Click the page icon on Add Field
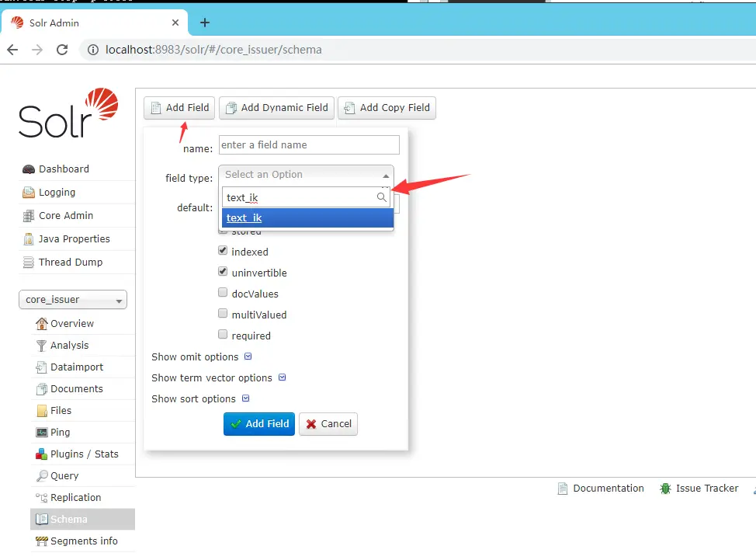756x560 pixels. (156, 108)
